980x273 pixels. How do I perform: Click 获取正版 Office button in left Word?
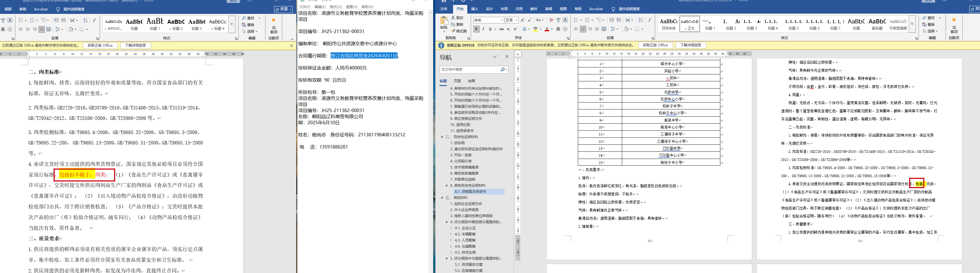(x=100, y=46)
